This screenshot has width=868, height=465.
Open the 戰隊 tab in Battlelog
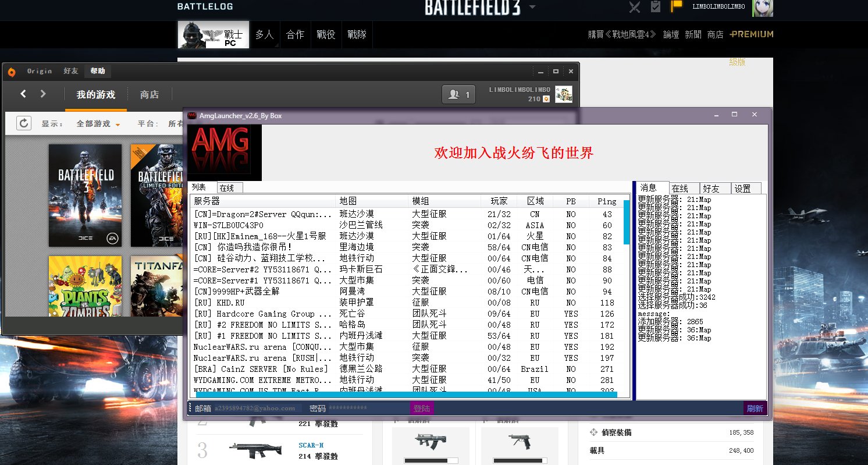click(x=357, y=35)
